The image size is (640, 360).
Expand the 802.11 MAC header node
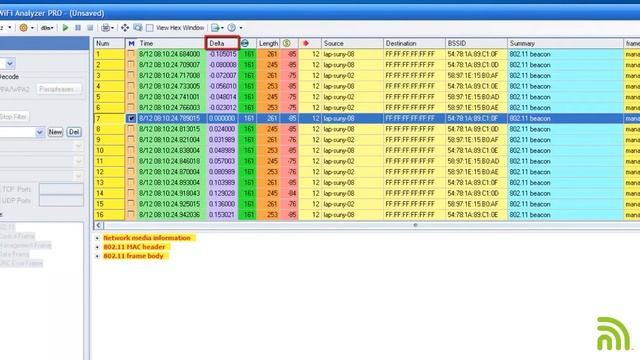[x=97, y=247]
